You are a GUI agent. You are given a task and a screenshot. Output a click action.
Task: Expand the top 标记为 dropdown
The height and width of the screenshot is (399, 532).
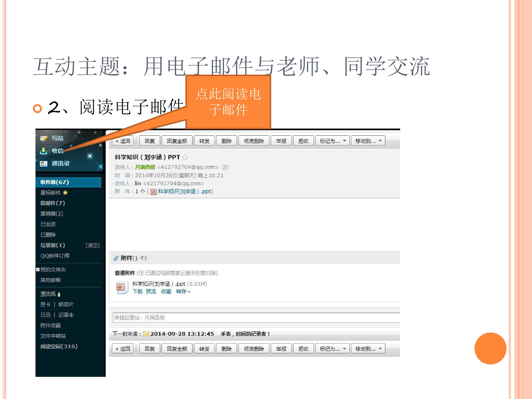332,141
